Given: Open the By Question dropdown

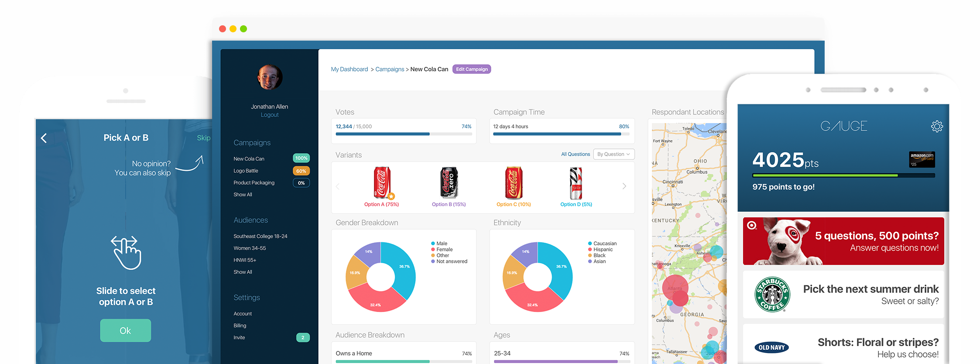Looking at the screenshot, I should (x=613, y=154).
